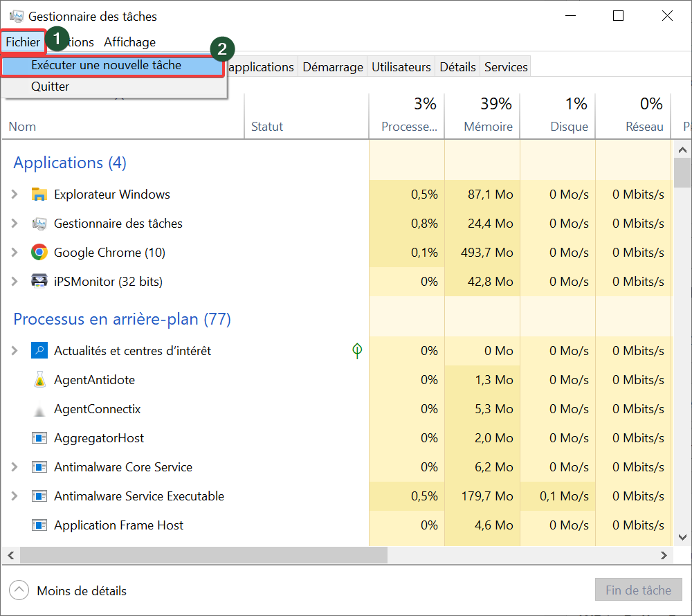The width and height of the screenshot is (692, 616).
Task: Click the green leaf eco status icon
Action: (x=357, y=351)
